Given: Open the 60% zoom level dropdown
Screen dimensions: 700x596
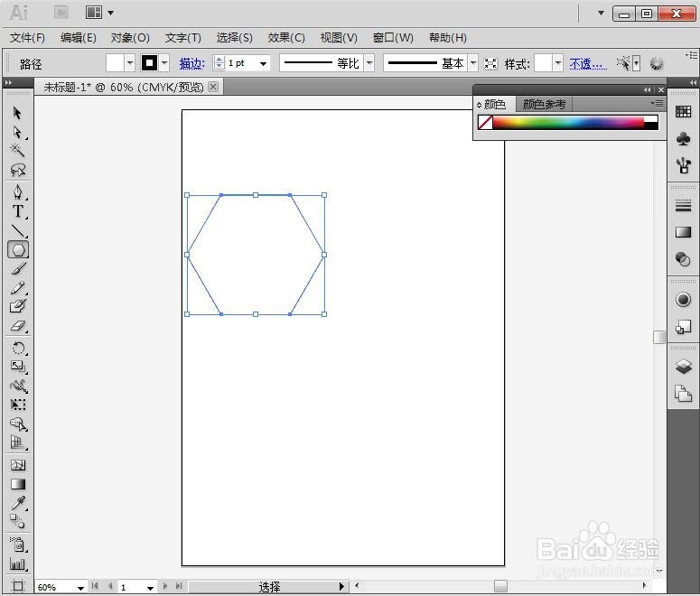Looking at the screenshot, I should click(x=80, y=588).
